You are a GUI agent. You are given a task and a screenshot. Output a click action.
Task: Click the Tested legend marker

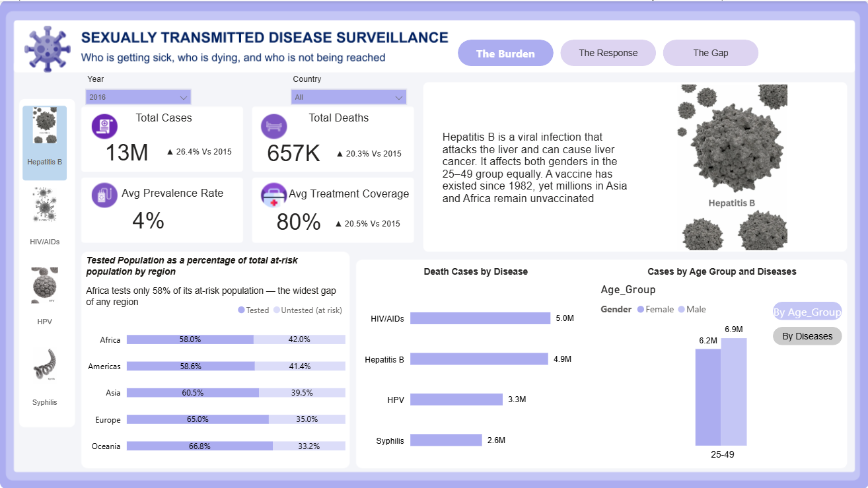pyautogui.click(x=241, y=310)
